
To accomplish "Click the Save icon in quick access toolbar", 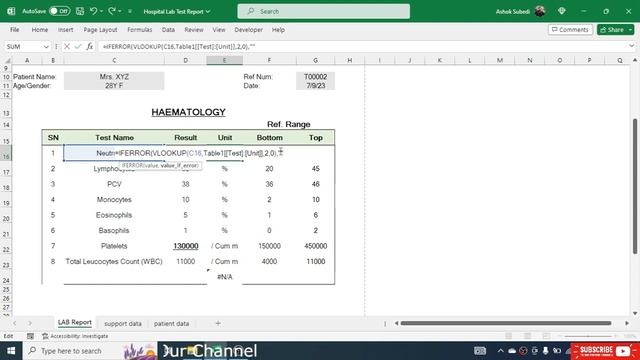I will (x=80, y=11).
